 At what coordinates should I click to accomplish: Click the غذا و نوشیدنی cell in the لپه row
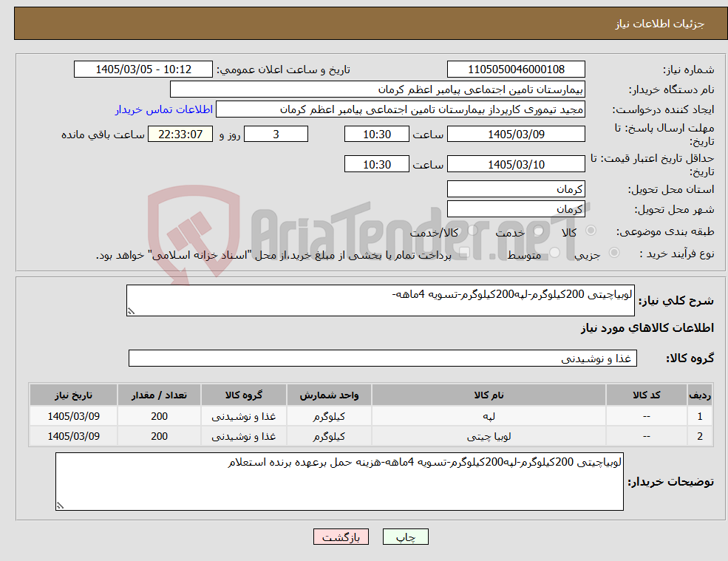[x=244, y=416]
